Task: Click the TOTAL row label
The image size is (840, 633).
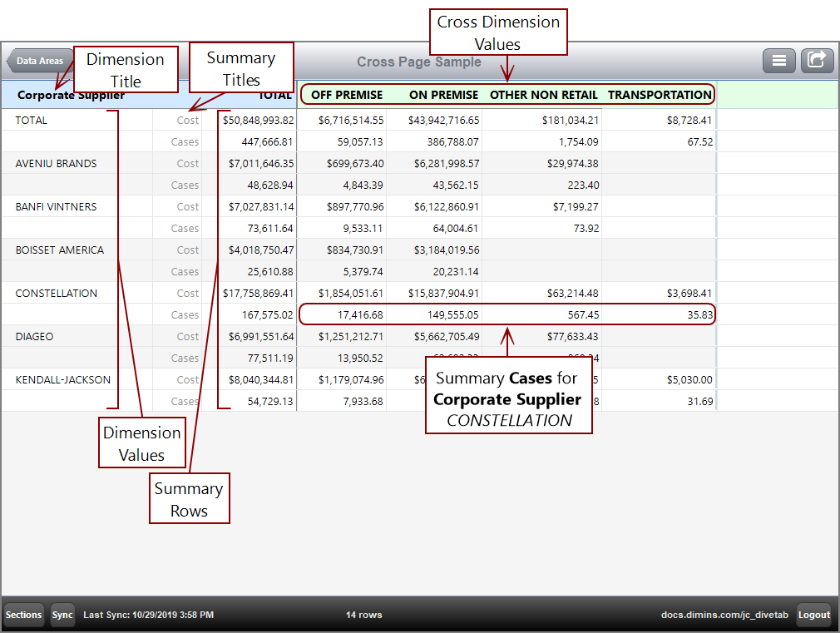Action: coord(32,121)
